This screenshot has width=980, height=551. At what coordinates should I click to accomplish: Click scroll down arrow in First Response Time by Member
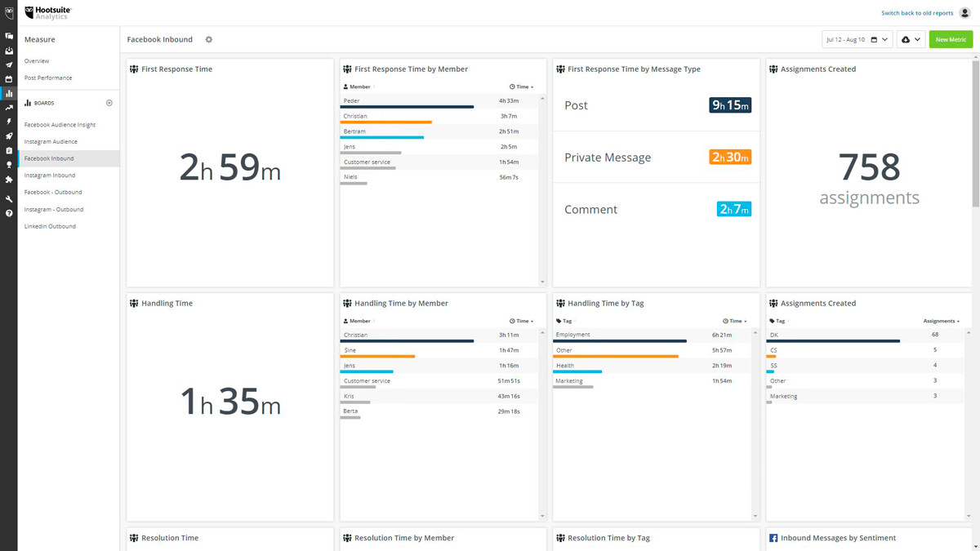[542, 282]
